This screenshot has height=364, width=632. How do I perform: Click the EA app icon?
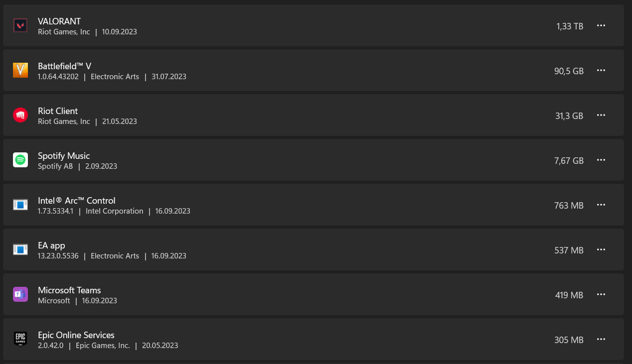point(20,250)
